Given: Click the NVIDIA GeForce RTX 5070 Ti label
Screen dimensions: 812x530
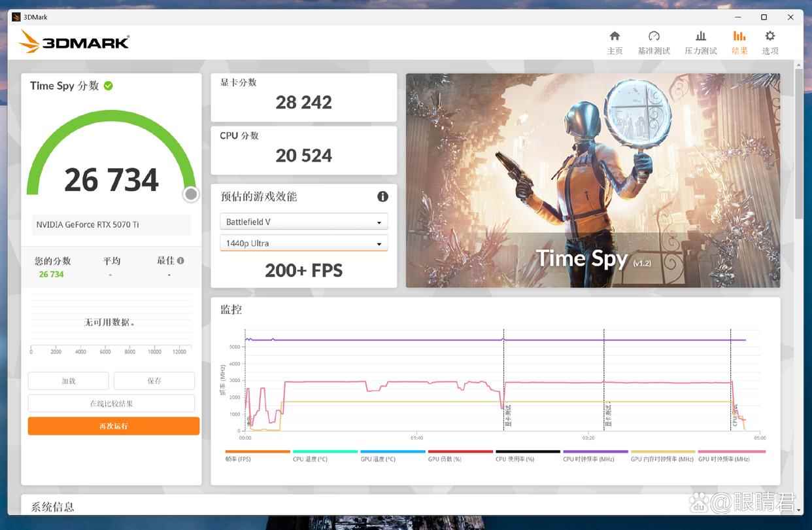Looking at the screenshot, I should 88,224.
